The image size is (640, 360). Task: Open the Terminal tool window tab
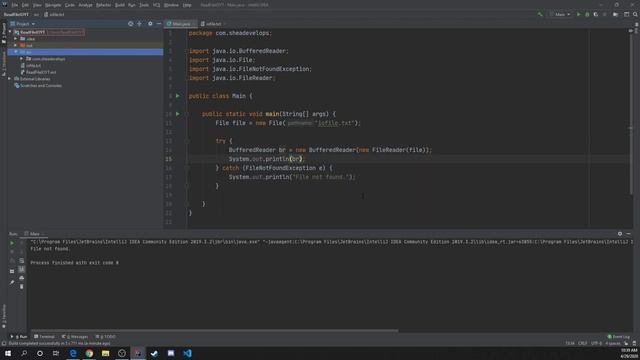click(x=44, y=337)
